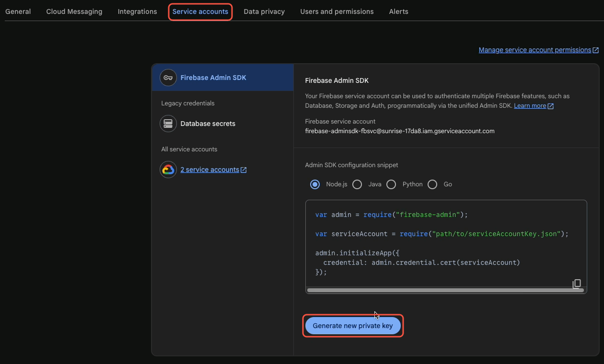Click the Google Cloud logo icon
604x364 pixels.
pos(168,170)
